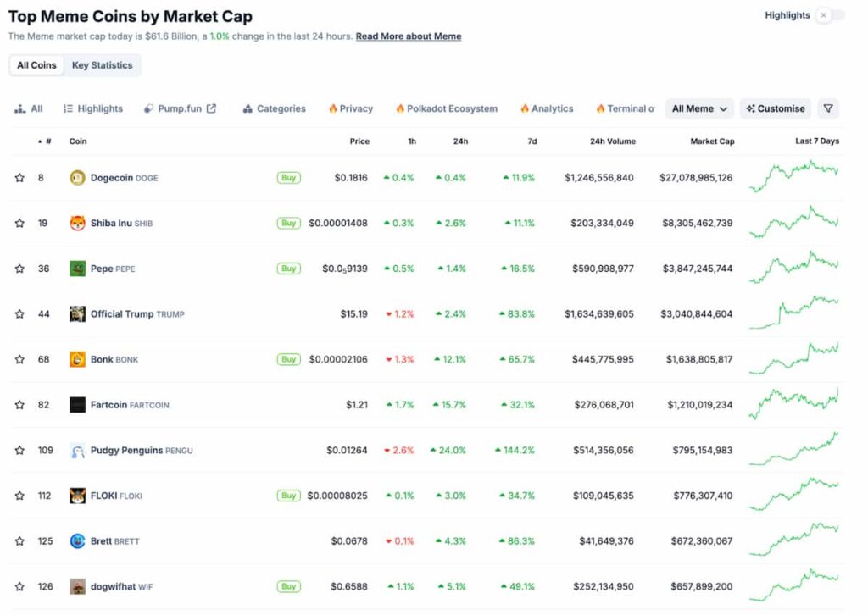Click the Buy button for FLOKI
868x615 pixels.
(288, 496)
